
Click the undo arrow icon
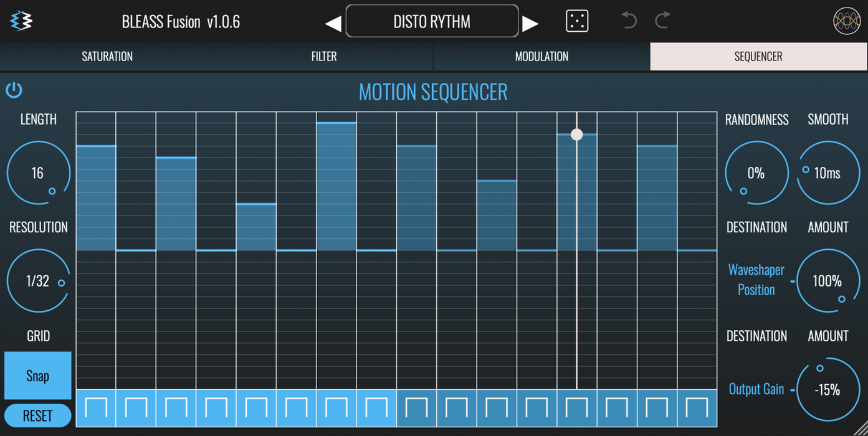629,21
